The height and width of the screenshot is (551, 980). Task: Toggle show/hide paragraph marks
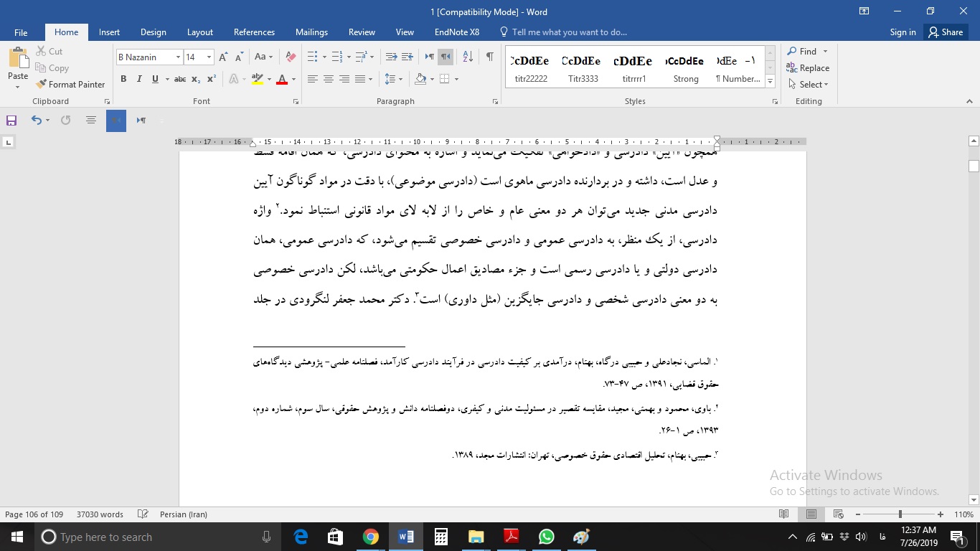point(490,55)
